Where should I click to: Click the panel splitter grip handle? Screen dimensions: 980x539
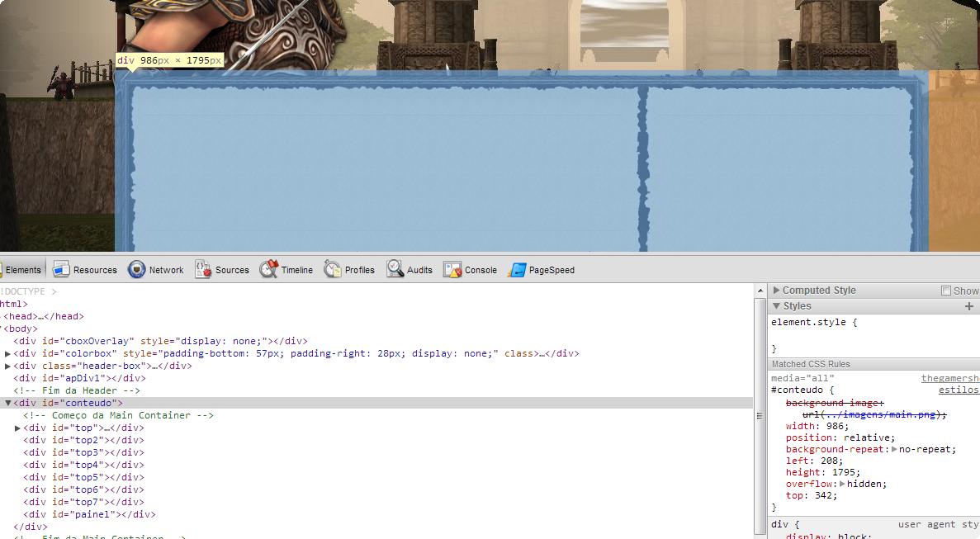760,415
